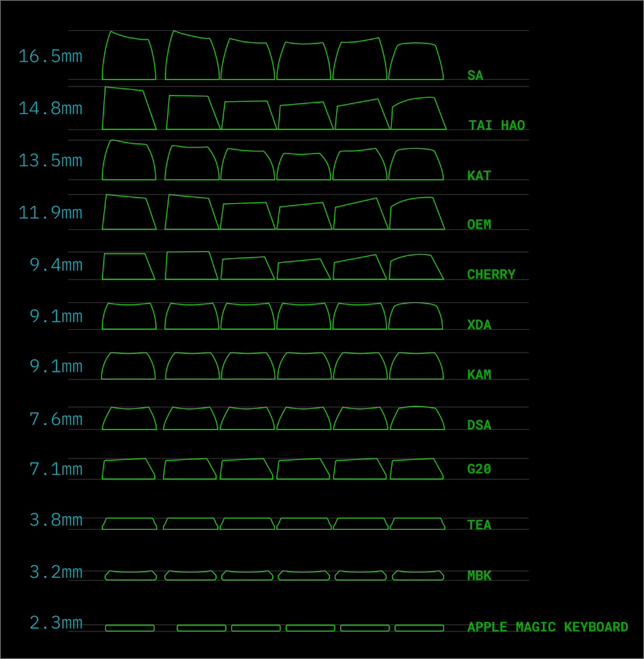Click the last keycap in the Tai Hao row
Viewport: 644px width, 659px height.
(417, 115)
